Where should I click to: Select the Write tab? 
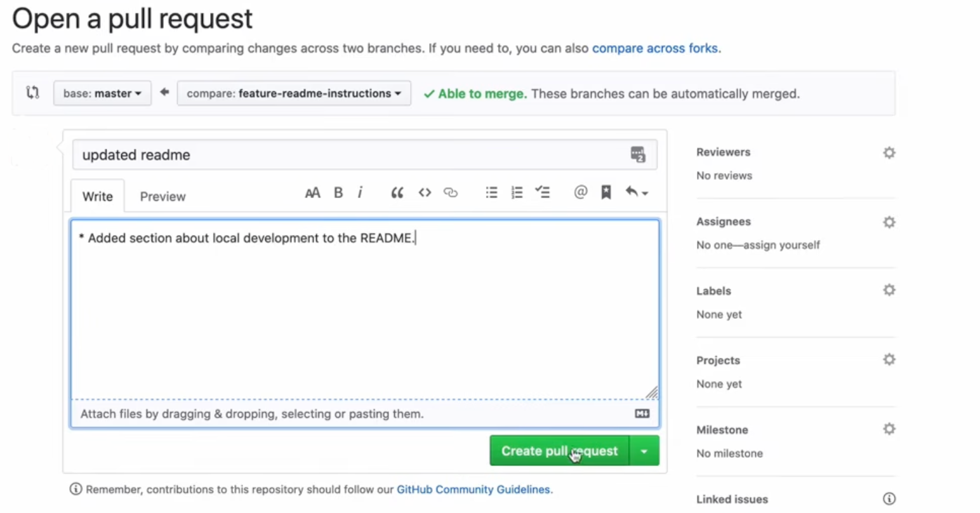[x=97, y=197]
